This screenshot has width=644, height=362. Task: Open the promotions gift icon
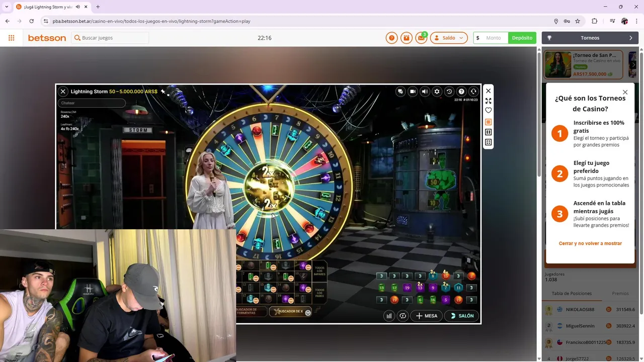407,38
